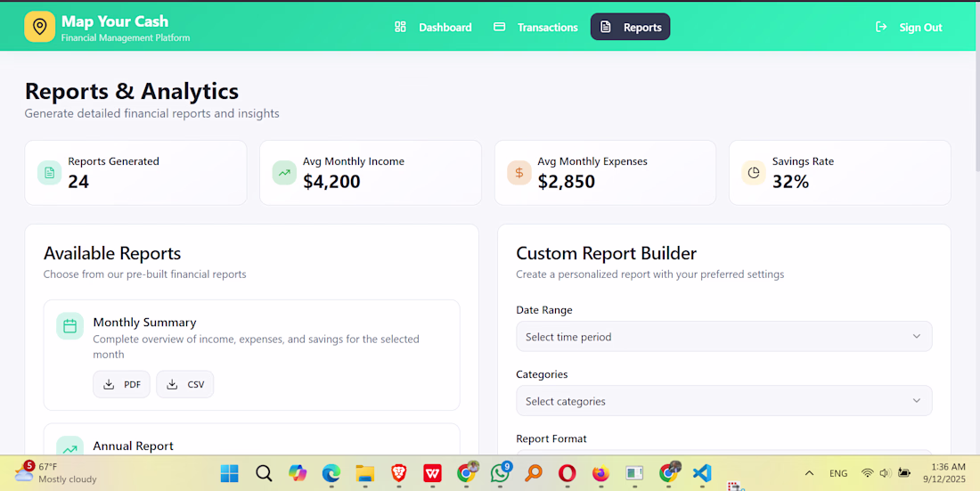The width and height of the screenshot is (980, 491).
Task: Click the Monthly Summary calendar icon
Action: coord(70,326)
